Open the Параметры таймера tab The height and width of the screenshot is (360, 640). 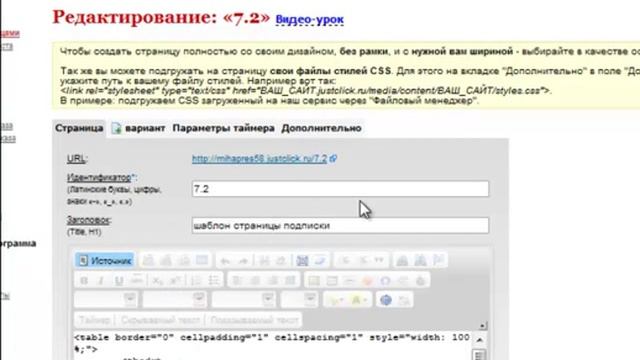223,128
